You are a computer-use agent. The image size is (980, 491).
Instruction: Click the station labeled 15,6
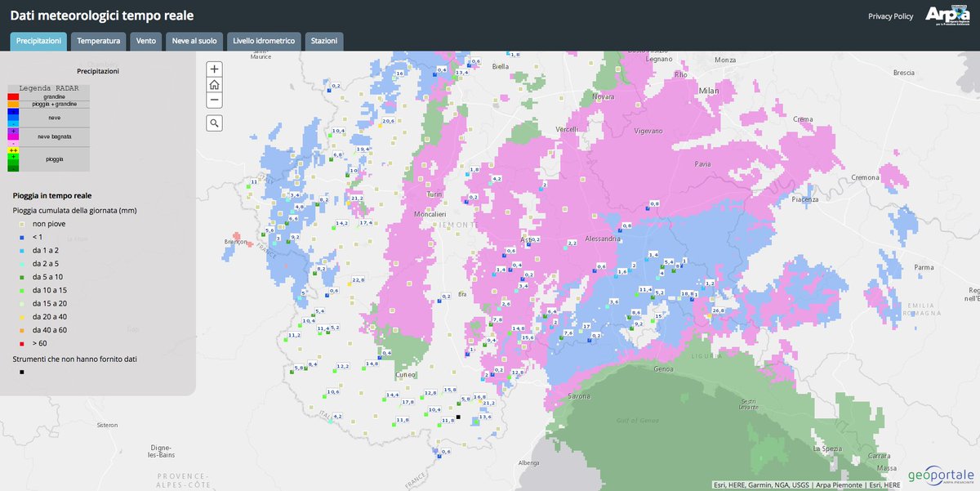[528, 337]
